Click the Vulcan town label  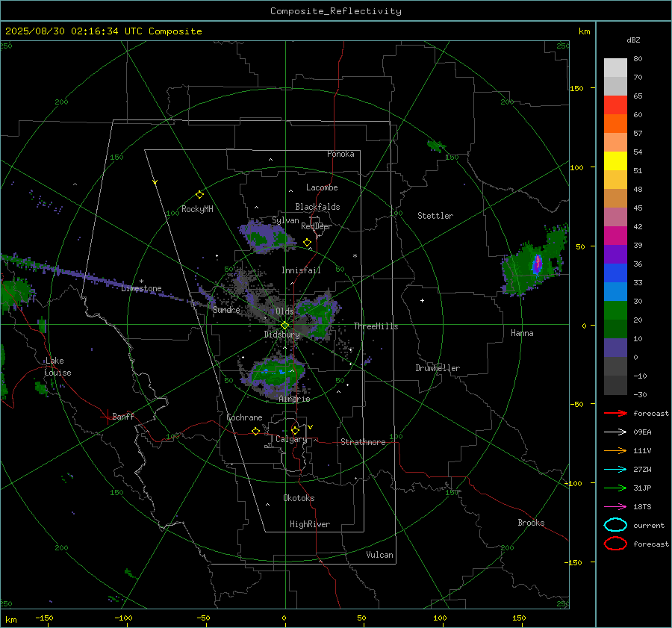[x=380, y=555]
